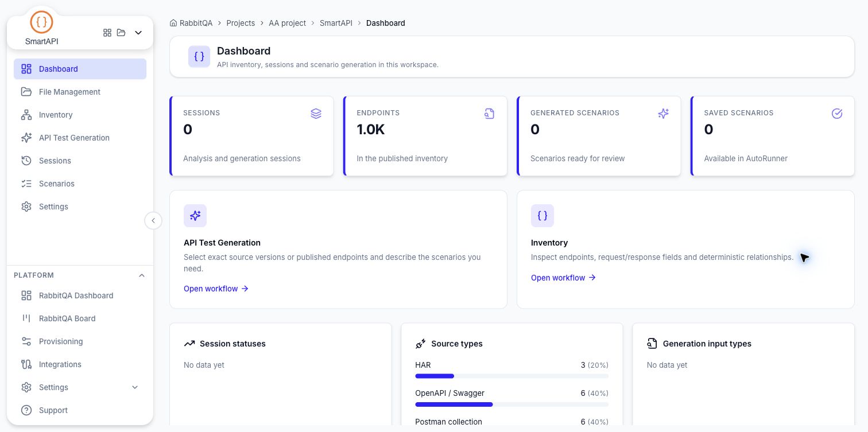
Task: Click the Sessions card layers icon
Action: (x=316, y=114)
